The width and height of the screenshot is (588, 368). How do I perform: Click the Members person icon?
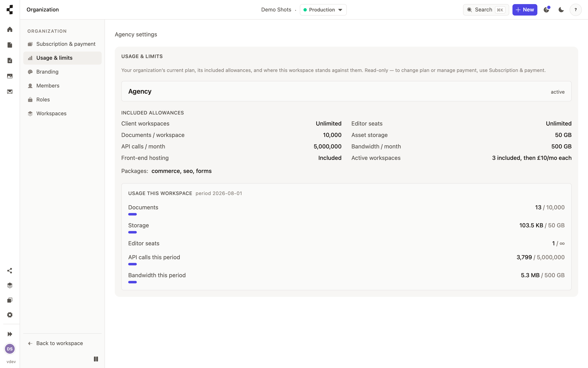click(30, 86)
